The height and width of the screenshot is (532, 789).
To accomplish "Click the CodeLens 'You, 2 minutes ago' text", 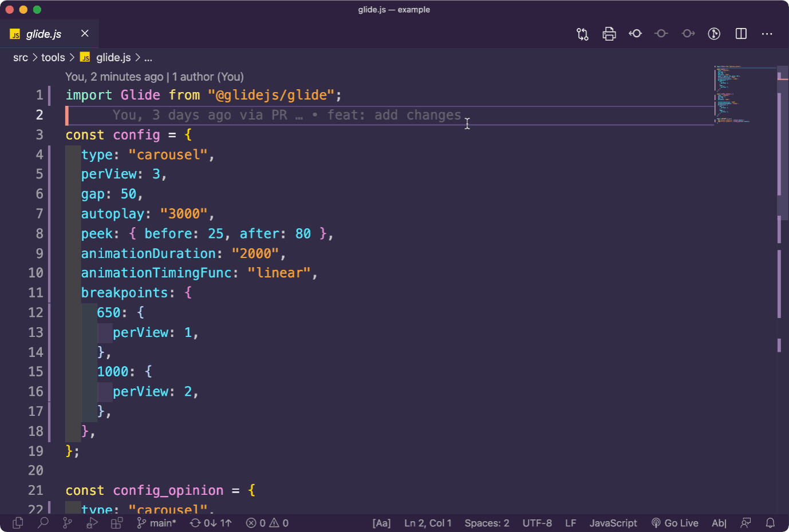I will point(115,77).
